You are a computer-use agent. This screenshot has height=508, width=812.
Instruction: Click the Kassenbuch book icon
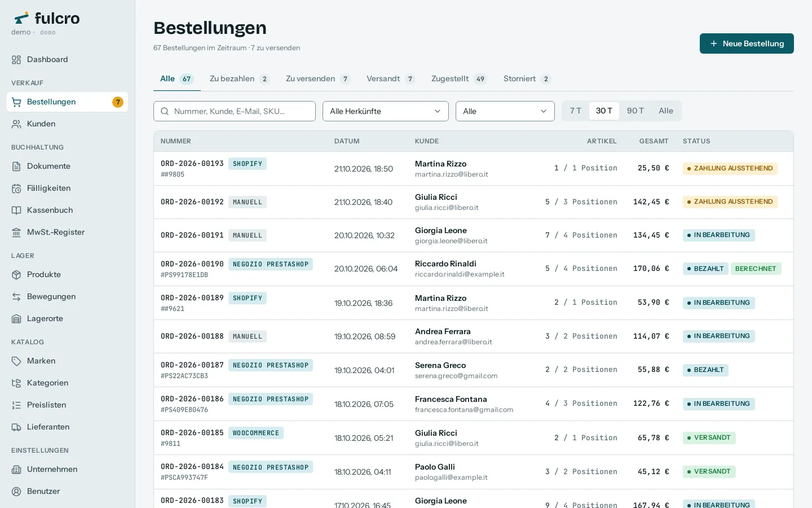pyautogui.click(x=16, y=211)
